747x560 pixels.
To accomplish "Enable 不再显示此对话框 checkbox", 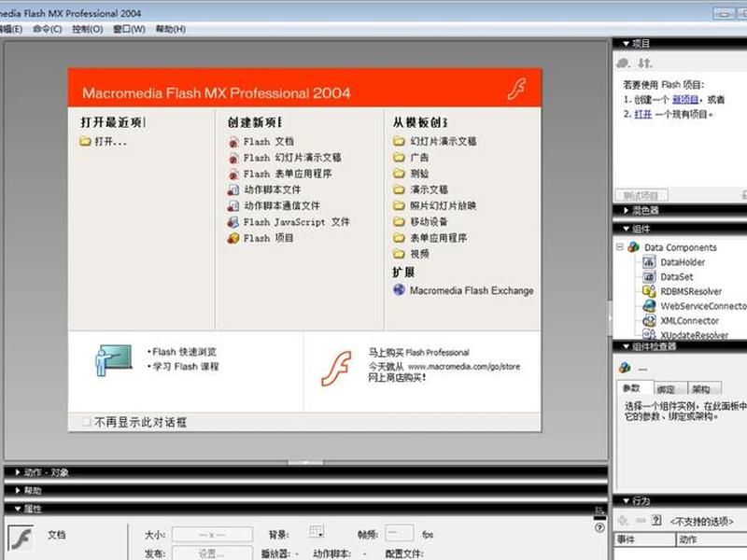I will coord(86,422).
